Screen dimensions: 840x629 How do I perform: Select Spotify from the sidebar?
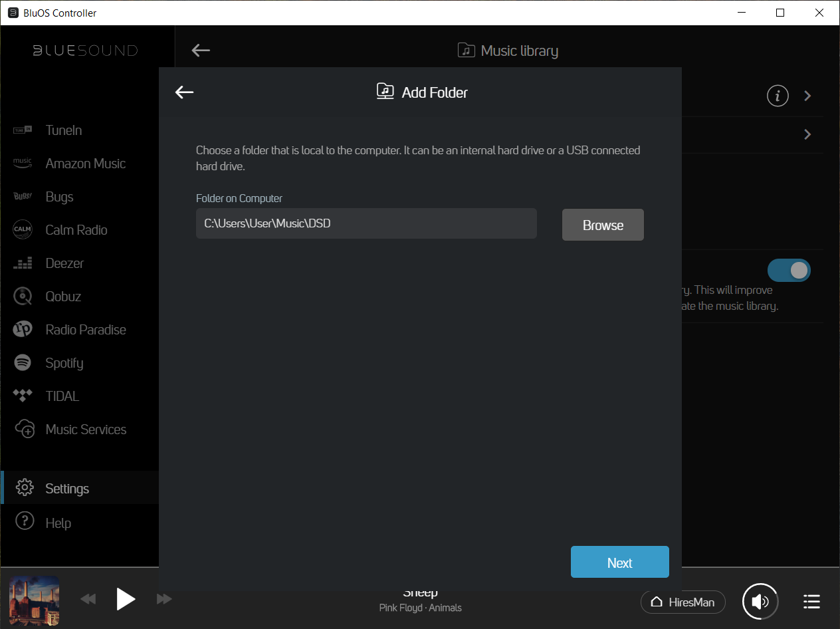[x=64, y=363]
